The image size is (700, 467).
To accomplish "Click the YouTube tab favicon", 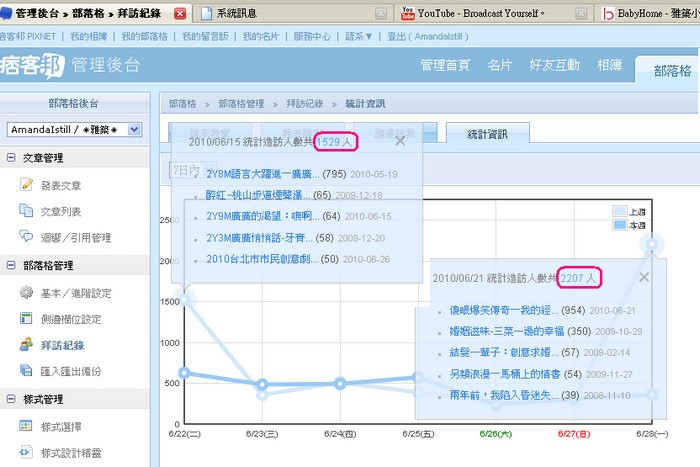I will coord(408,13).
